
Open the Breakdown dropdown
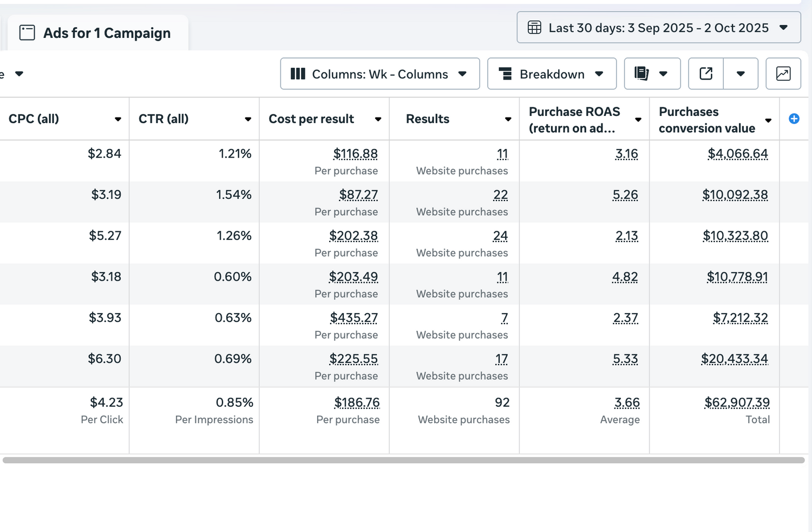(551, 74)
